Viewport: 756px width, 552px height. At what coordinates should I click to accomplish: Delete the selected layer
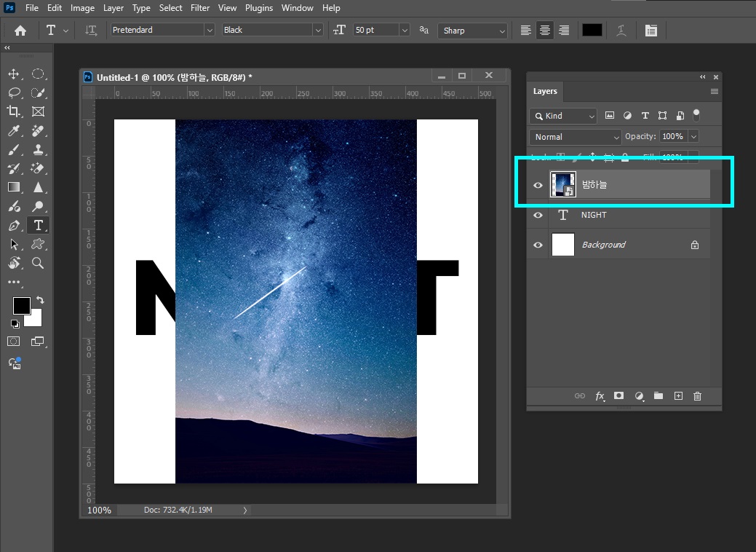pyautogui.click(x=697, y=396)
